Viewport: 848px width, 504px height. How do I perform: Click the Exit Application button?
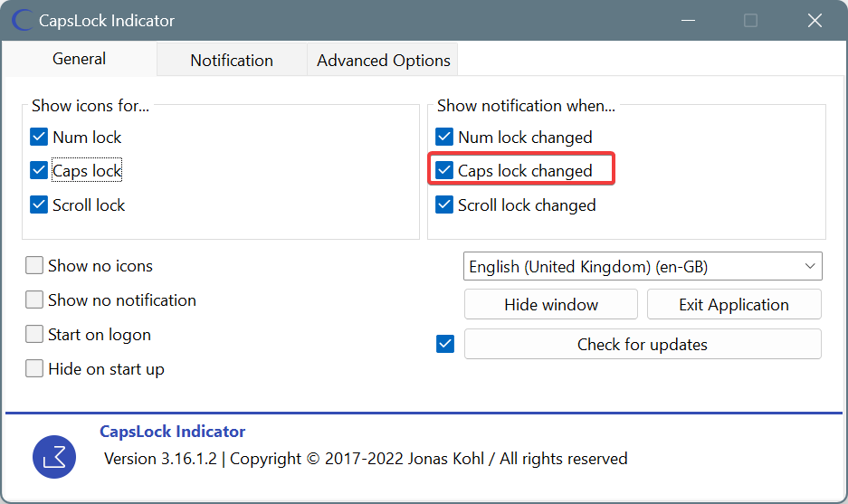coord(734,304)
